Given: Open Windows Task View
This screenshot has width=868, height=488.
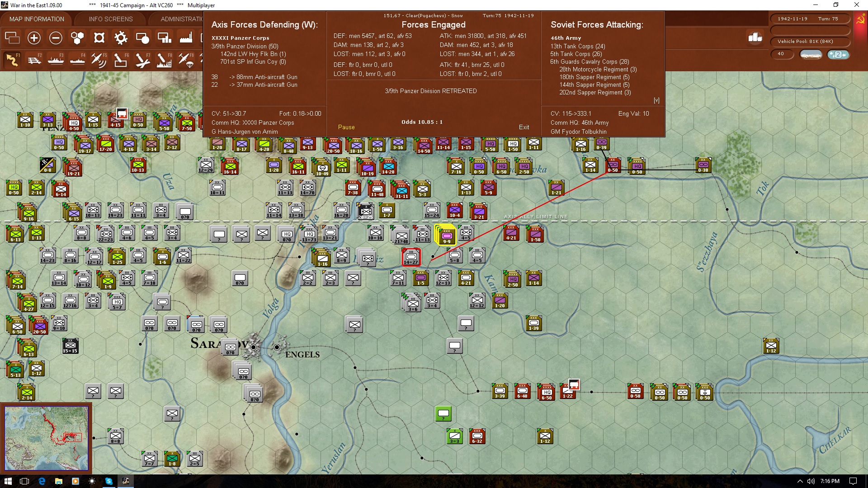Looking at the screenshot, I should 25,481.
